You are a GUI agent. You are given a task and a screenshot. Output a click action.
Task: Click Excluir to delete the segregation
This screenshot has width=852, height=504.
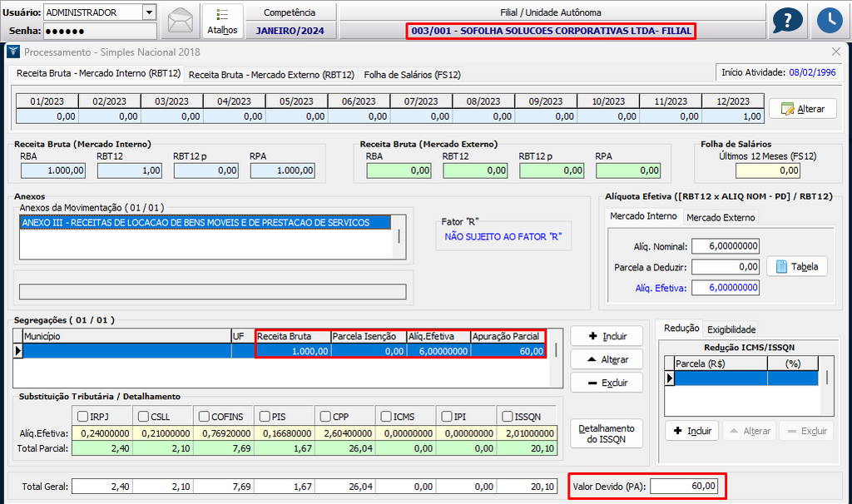606,383
